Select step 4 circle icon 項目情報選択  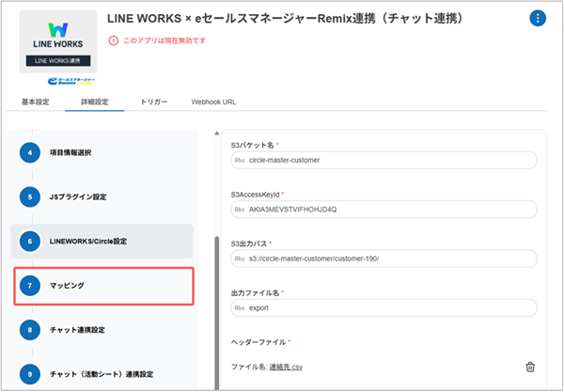(x=30, y=152)
